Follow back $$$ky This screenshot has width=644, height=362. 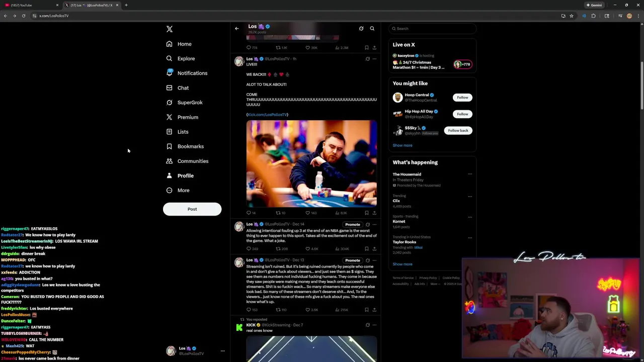point(458,131)
